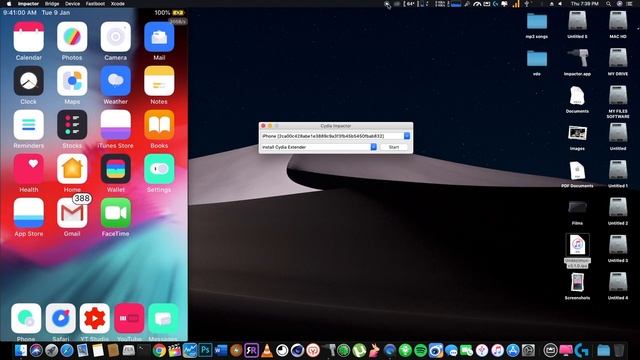Image resolution: width=640 pixels, height=360 pixels.
Task: Open the Wallet app icon
Action: pos(116,169)
